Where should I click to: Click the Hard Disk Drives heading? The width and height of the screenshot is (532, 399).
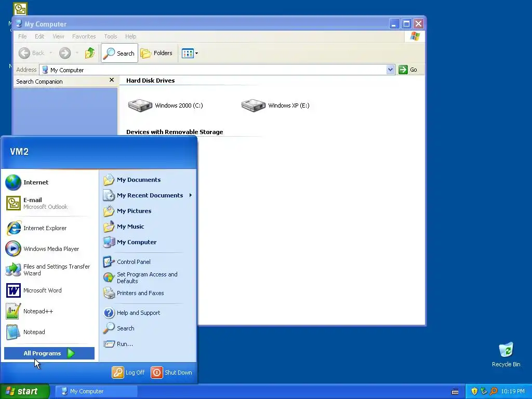150,81
